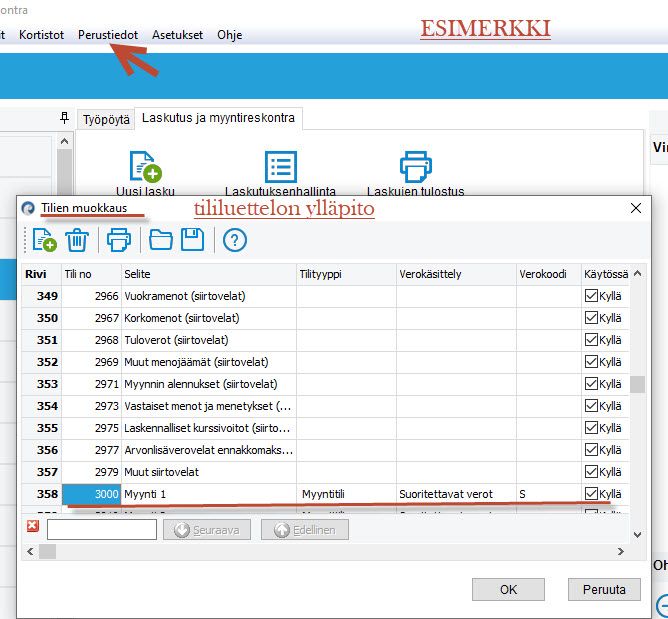668x619 pixels.
Task: Click the vertical scrollbar thumb in account table
Action: tap(637, 384)
